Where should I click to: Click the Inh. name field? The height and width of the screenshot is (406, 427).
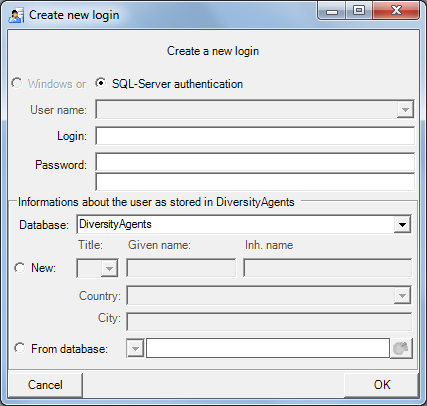(x=327, y=268)
